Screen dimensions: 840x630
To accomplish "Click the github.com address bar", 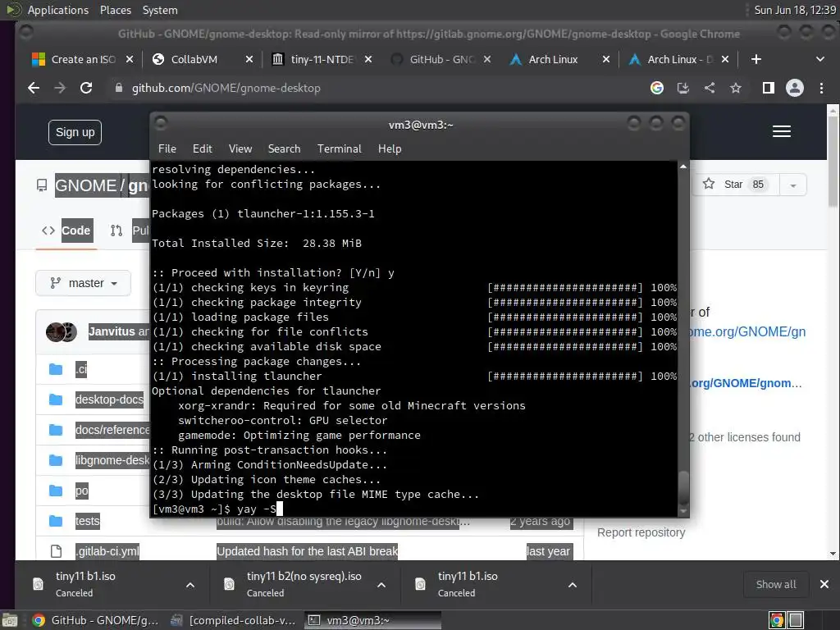I will (375, 88).
